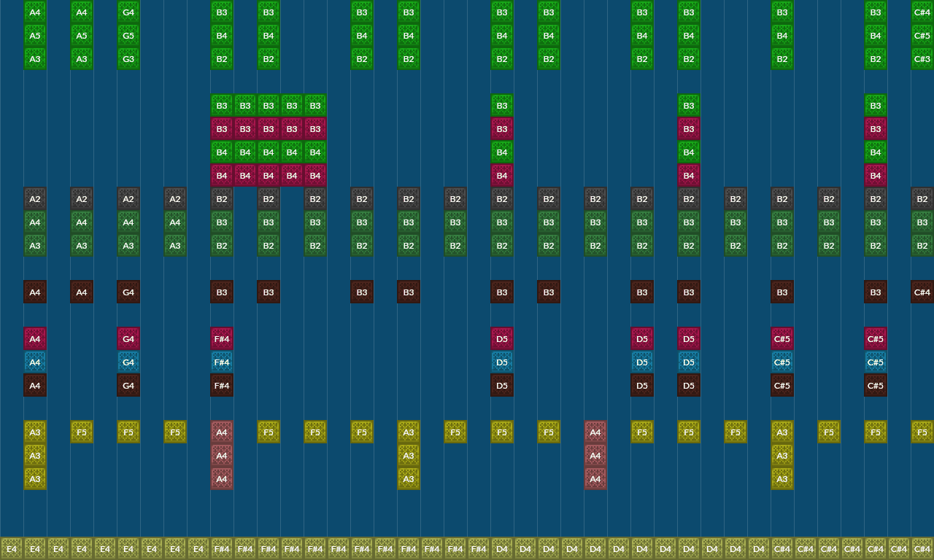Select the green G5 note block
The height and width of the screenshot is (560, 934).
[128, 36]
